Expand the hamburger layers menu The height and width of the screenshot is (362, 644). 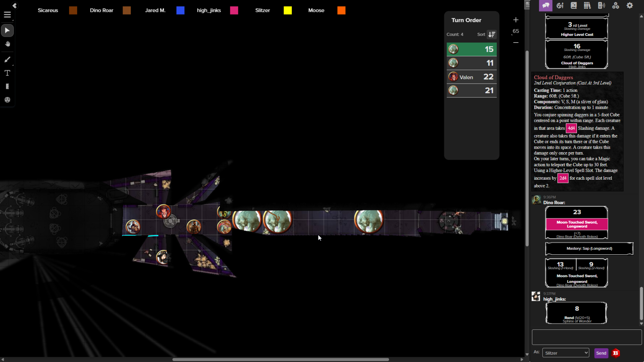(x=7, y=15)
